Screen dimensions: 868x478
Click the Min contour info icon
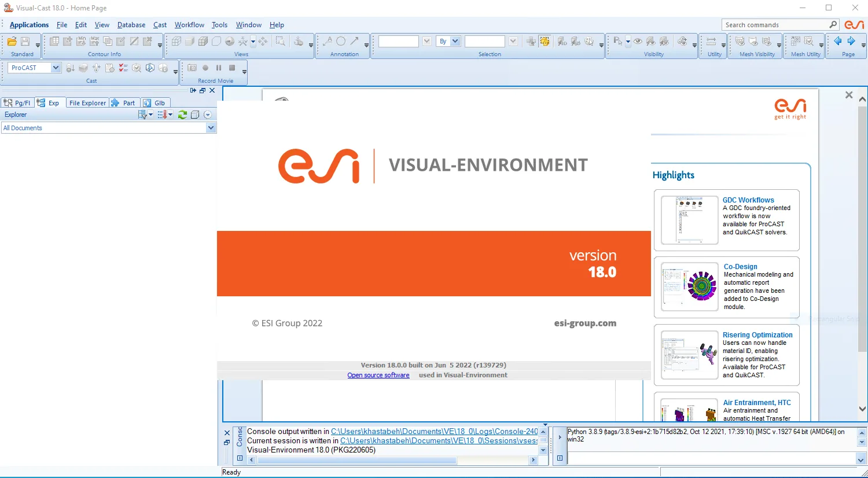pyautogui.click(x=81, y=42)
